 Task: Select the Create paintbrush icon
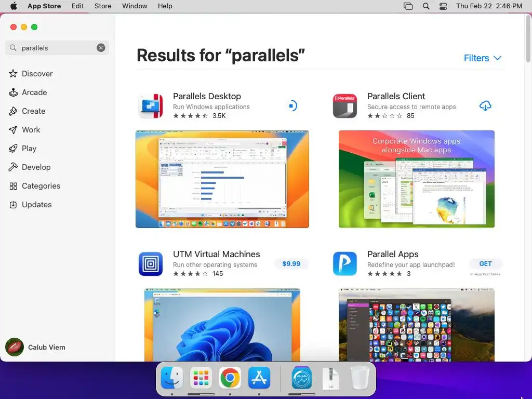point(13,111)
